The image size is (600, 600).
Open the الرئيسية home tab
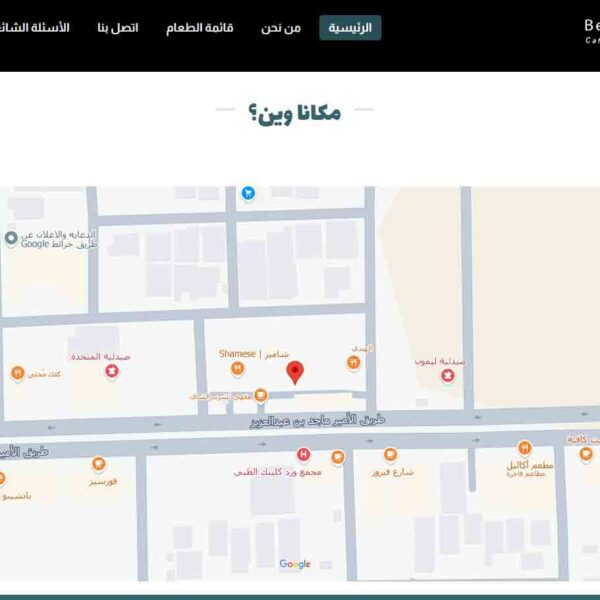pos(350,28)
